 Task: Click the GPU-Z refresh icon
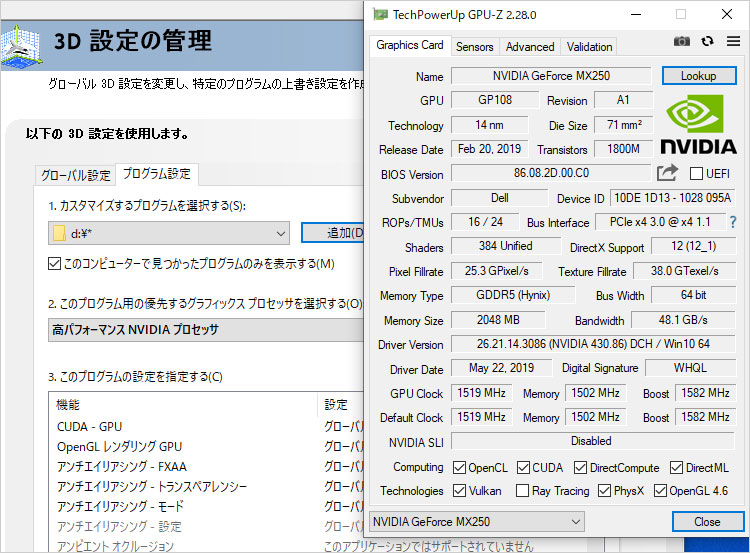(x=707, y=42)
